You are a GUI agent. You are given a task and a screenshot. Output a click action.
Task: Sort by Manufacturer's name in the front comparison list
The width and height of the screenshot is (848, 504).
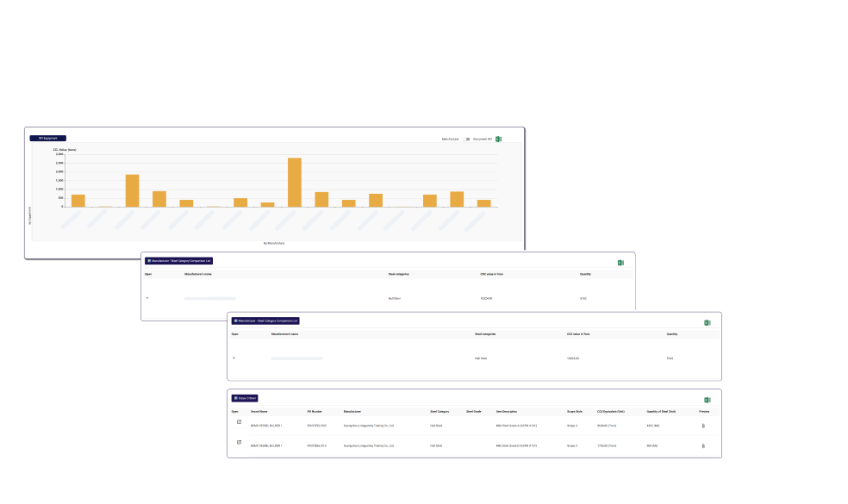click(x=284, y=334)
